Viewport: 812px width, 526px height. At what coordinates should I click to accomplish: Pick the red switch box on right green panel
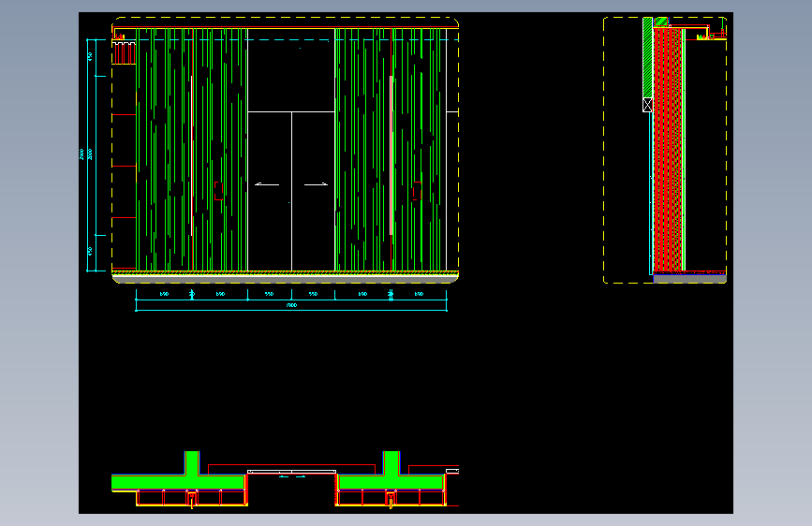click(x=417, y=191)
